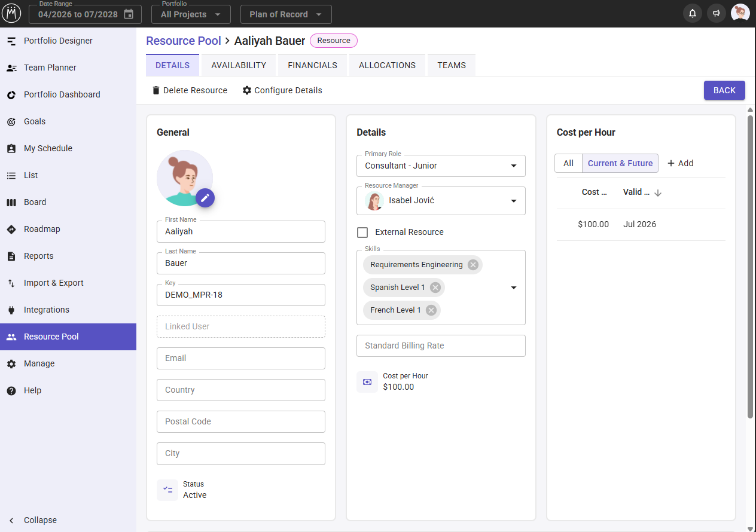Enable the External Resource checkbox

362,232
